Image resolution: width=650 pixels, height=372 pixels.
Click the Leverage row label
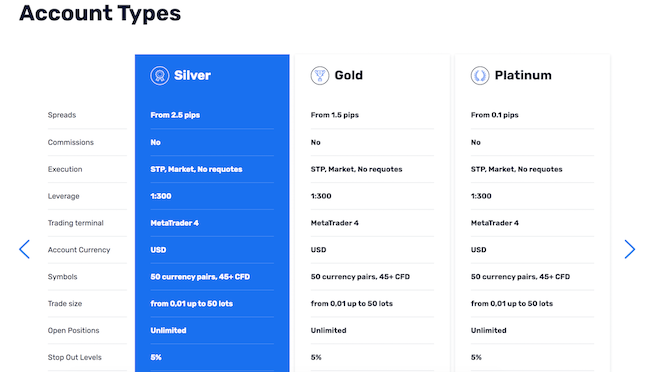pyautogui.click(x=63, y=196)
